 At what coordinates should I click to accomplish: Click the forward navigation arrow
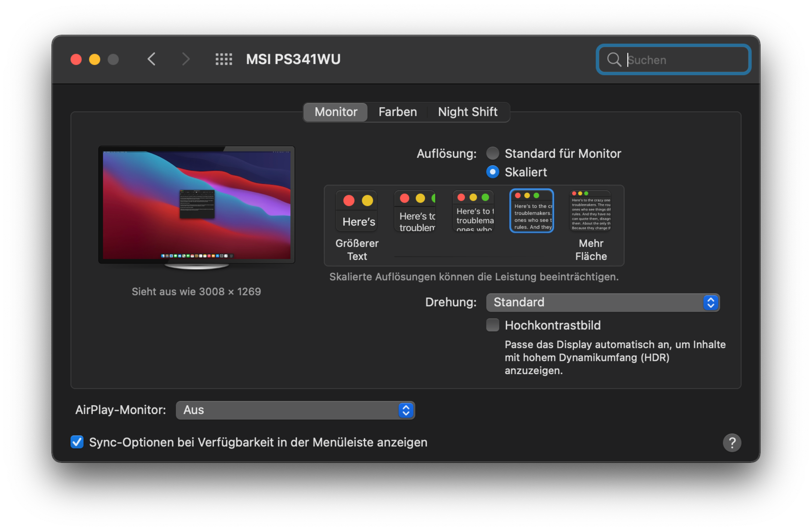(185, 59)
